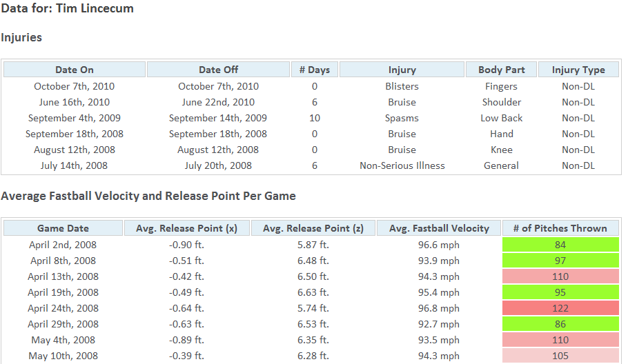Screen dimensions: 628x364
Task: Select the Avg. Release Point (x) header
Action: point(186,228)
